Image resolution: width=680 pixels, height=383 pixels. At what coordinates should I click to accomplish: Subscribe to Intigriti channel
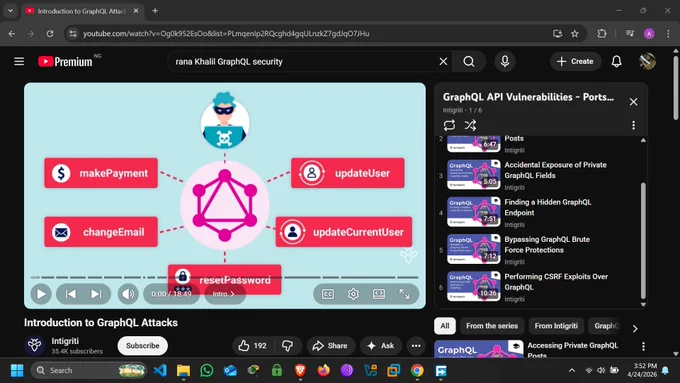click(x=143, y=346)
